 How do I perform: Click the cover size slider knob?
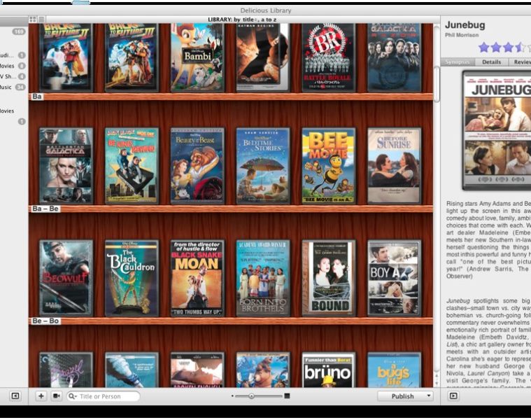point(251,396)
